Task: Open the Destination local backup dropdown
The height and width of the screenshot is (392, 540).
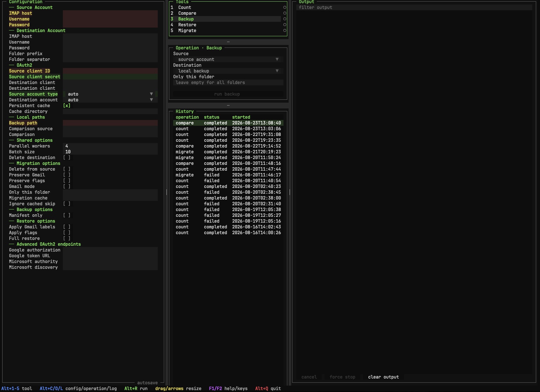Action: point(228,71)
